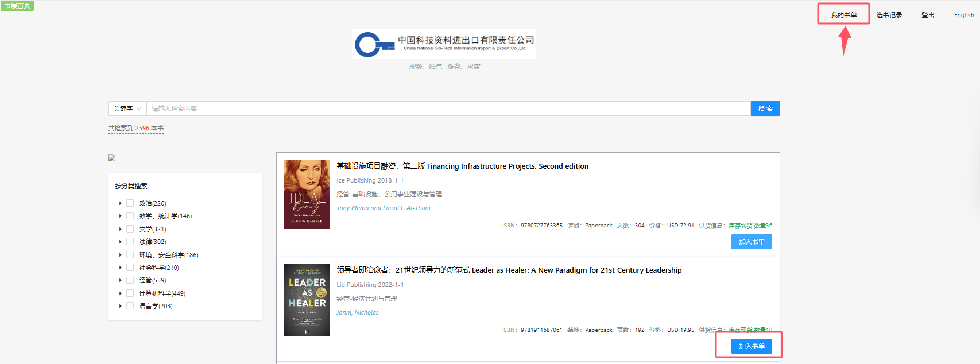
Task: Check the 经管(559) category checkbox
Action: [x=130, y=280]
